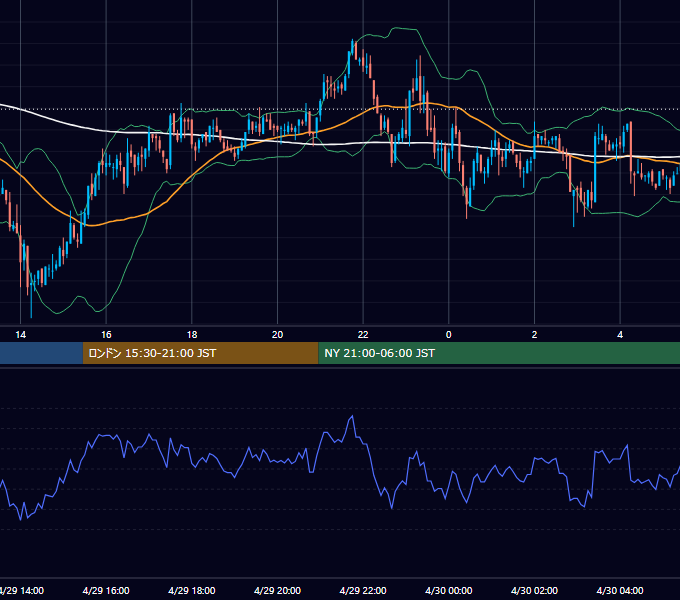Click the 4/29 20:00 time label
Screen dimensions: 680x600
pos(278,590)
